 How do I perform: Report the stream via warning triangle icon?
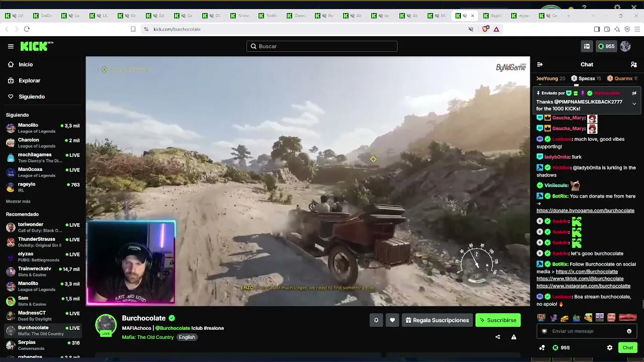pyautogui.click(x=514, y=337)
